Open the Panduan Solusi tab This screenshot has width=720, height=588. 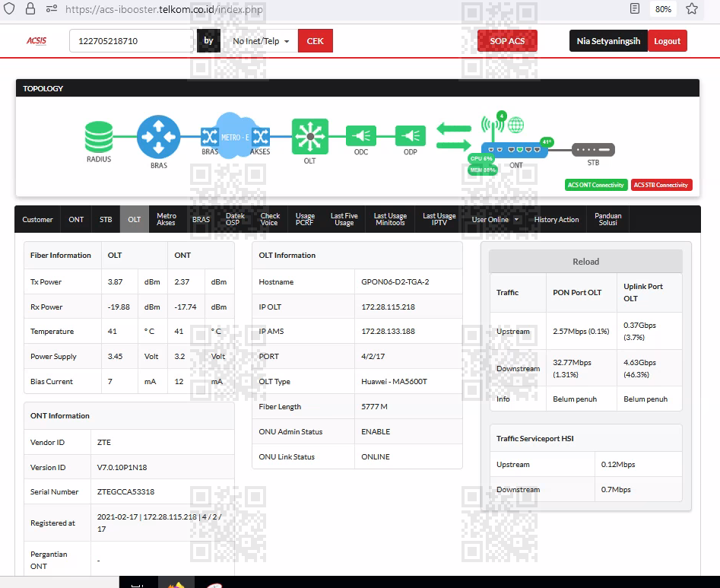point(608,220)
